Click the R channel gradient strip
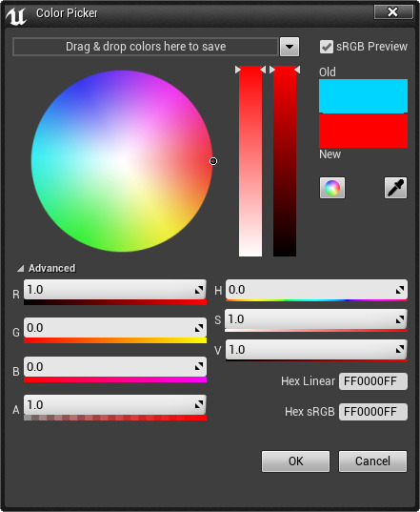This screenshot has width=420, height=512. point(115,302)
